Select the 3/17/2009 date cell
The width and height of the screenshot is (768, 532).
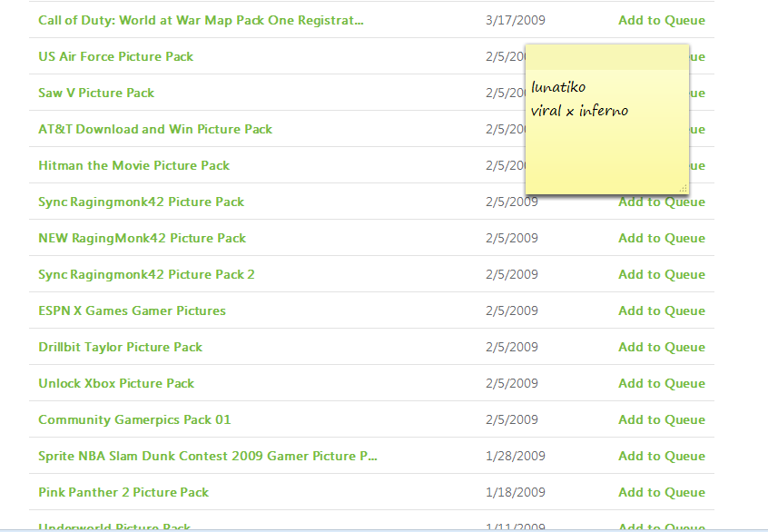pyautogui.click(x=516, y=21)
